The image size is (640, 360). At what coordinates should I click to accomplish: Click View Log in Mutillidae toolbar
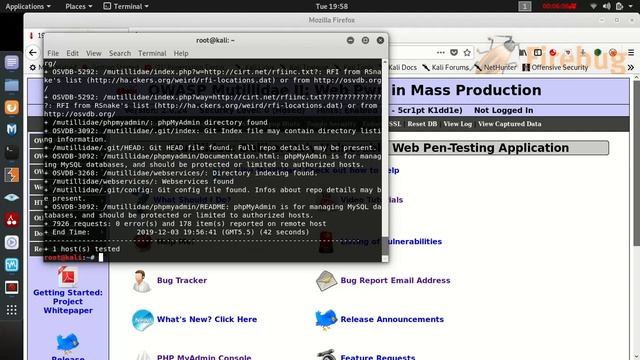coord(458,124)
